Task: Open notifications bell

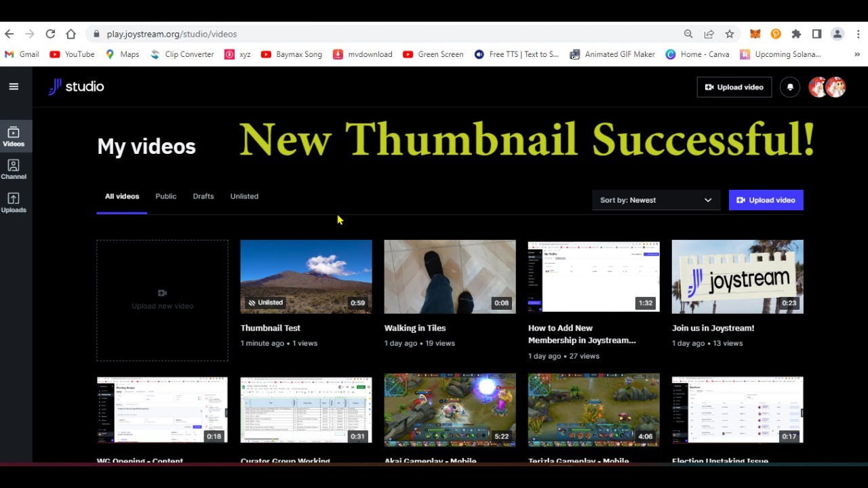Action: tap(790, 87)
